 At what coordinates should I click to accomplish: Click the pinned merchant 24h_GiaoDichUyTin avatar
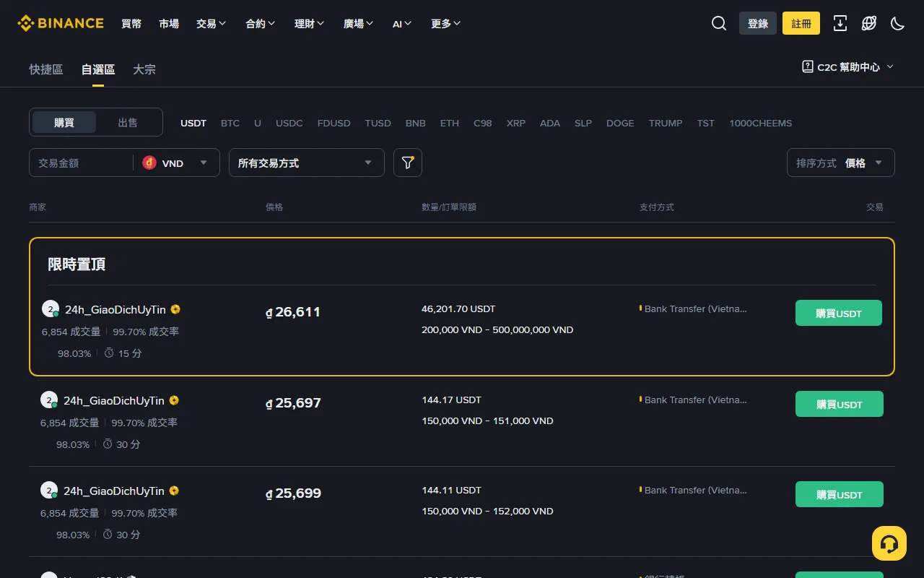point(51,309)
